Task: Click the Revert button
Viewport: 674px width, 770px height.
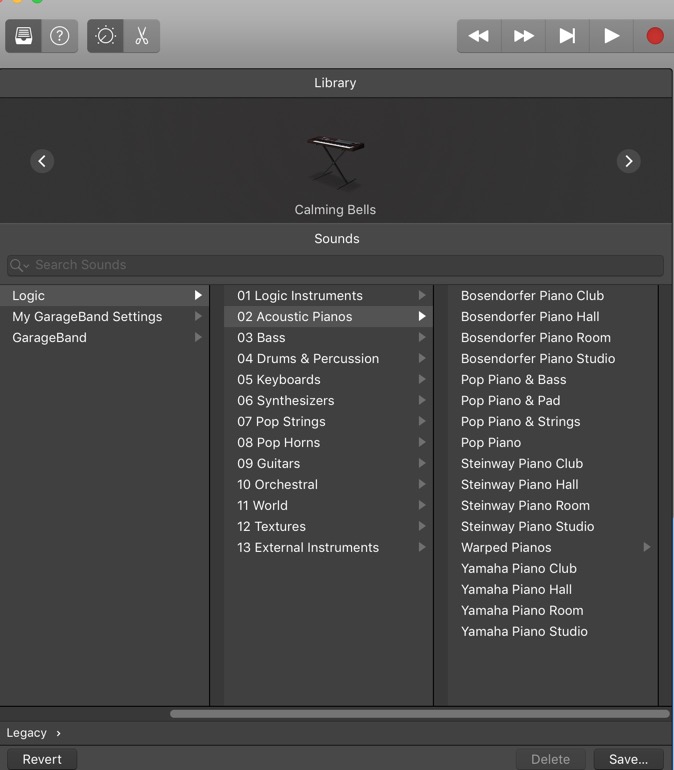Action: pyautogui.click(x=42, y=759)
